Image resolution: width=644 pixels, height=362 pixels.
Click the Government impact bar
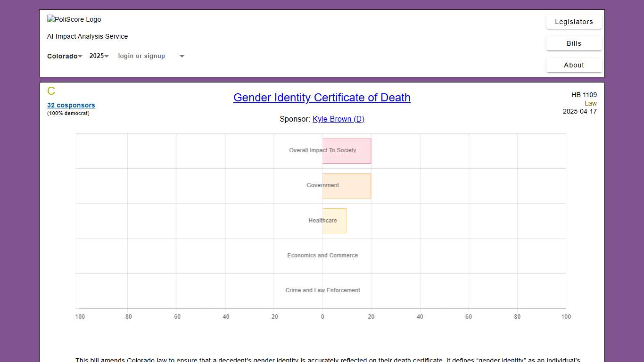347,186
